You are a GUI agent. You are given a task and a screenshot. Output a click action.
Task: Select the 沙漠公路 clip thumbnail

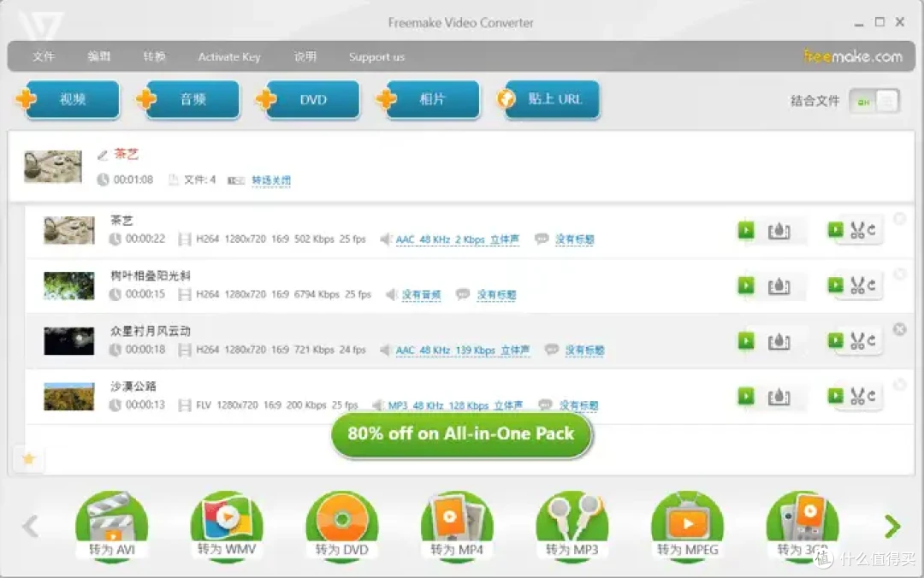pos(69,397)
